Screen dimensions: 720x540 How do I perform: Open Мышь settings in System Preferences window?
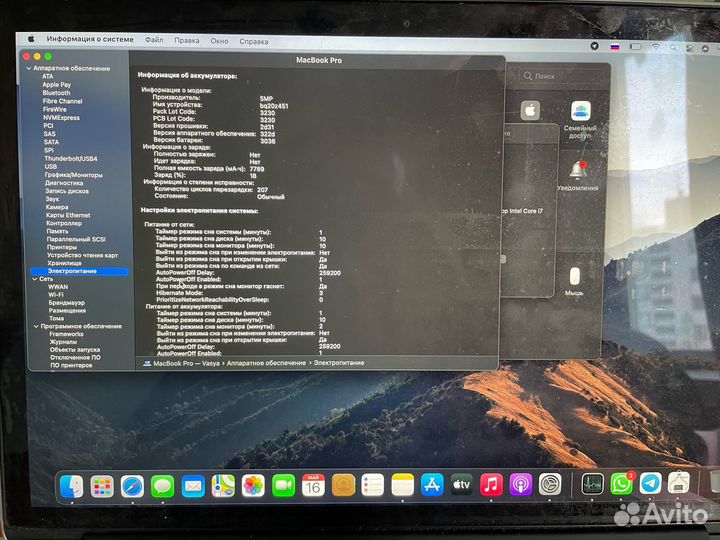[574, 281]
